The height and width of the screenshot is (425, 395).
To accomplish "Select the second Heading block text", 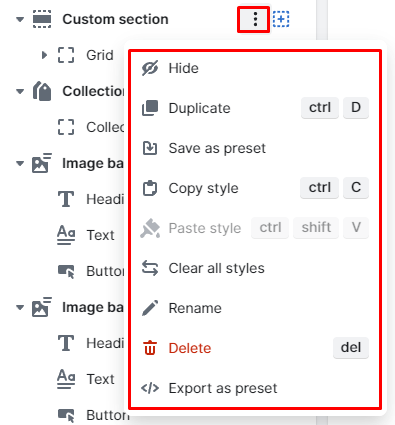I will tap(105, 343).
